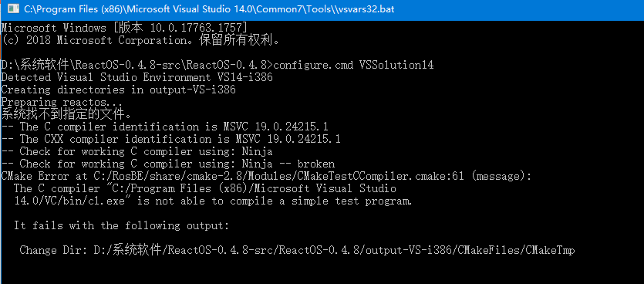The image size is (644, 284).
Task: Click the Change Dir CMakeTmp path line
Action: click(x=298, y=250)
